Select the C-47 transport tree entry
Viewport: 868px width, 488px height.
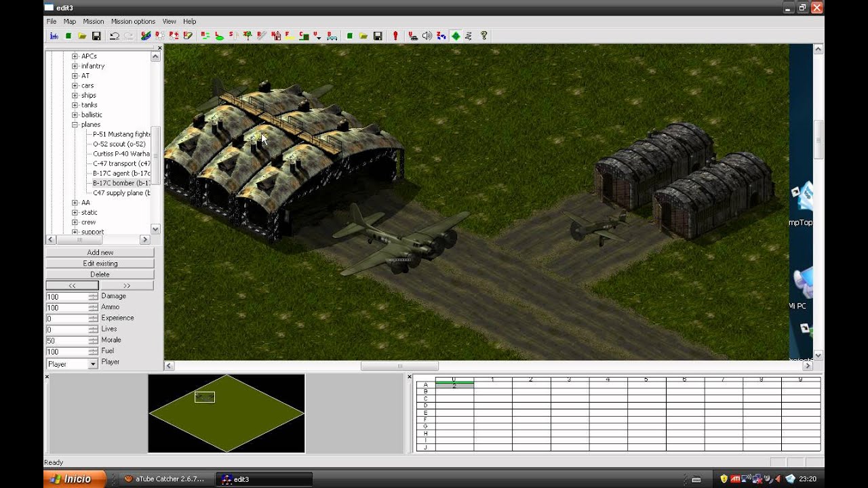pyautogui.click(x=121, y=163)
